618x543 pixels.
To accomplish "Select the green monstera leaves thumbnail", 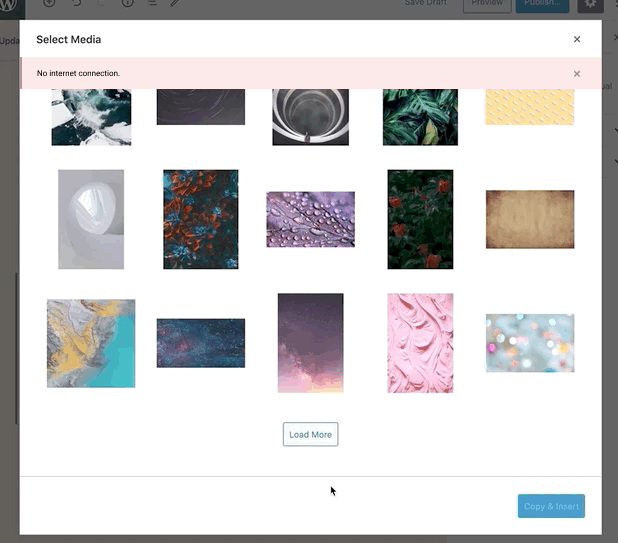I will [x=420, y=117].
